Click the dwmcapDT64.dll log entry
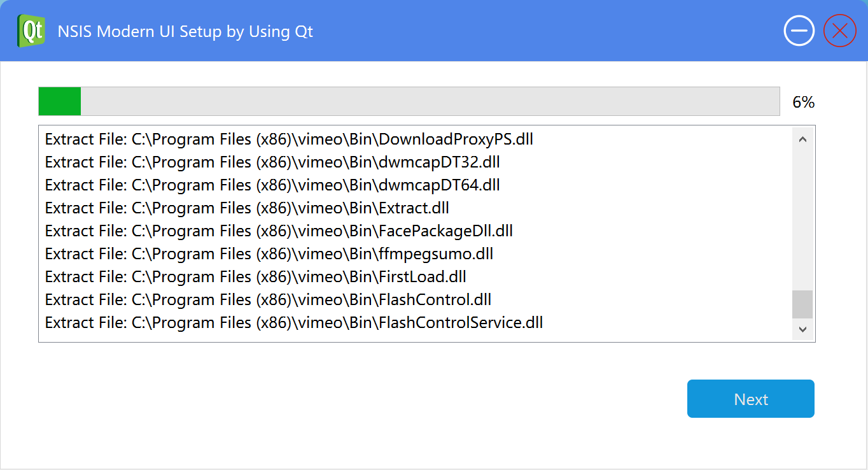The height and width of the screenshot is (470, 868). pos(272,185)
